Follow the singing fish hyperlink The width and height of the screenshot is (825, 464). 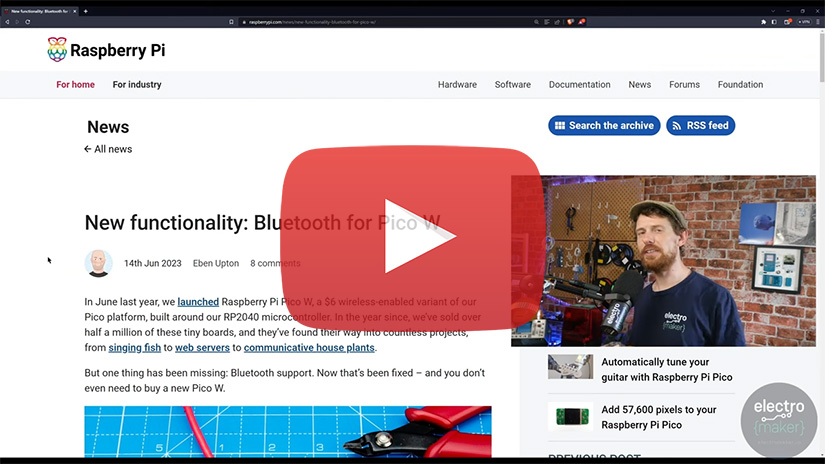tap(135, 348)
